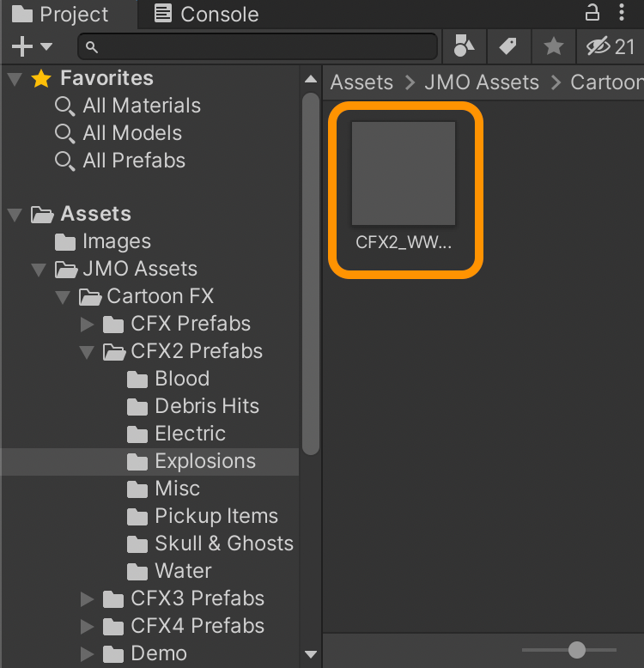644x668 pixels.
Task: Open the Misc folder
Action: pos(163,489)
